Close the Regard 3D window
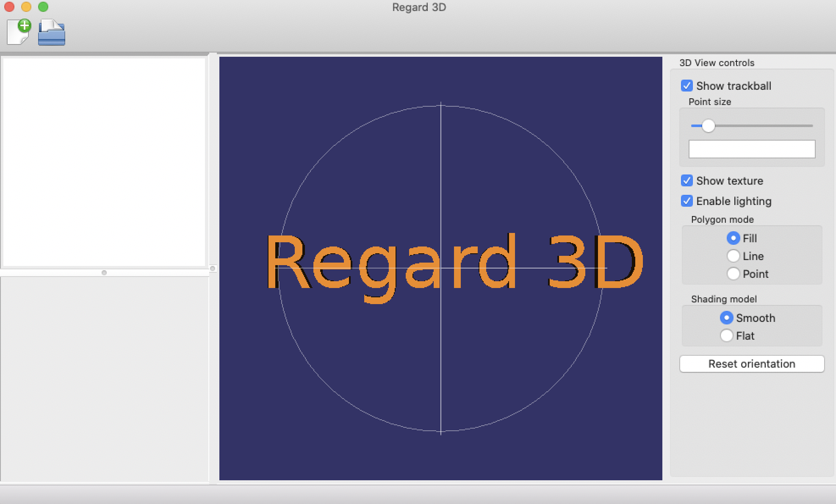Viewport: 836px width, 504px height. coord(9,7)
